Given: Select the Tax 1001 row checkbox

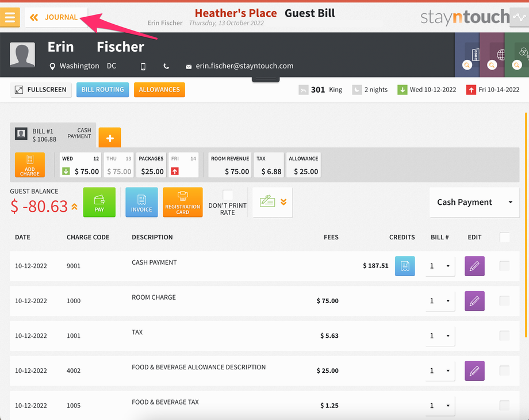Looking at the screenshot, I should (x=505, y=335).
